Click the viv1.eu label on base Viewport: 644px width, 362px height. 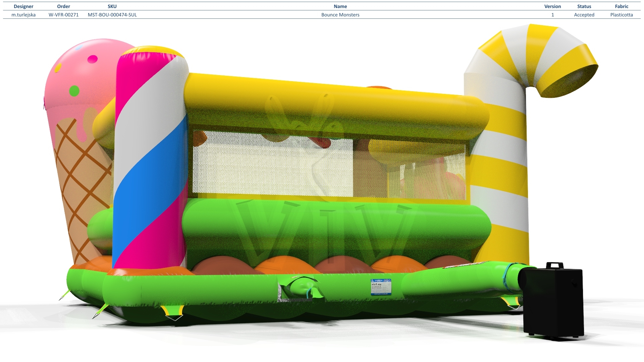click(381, 287)
